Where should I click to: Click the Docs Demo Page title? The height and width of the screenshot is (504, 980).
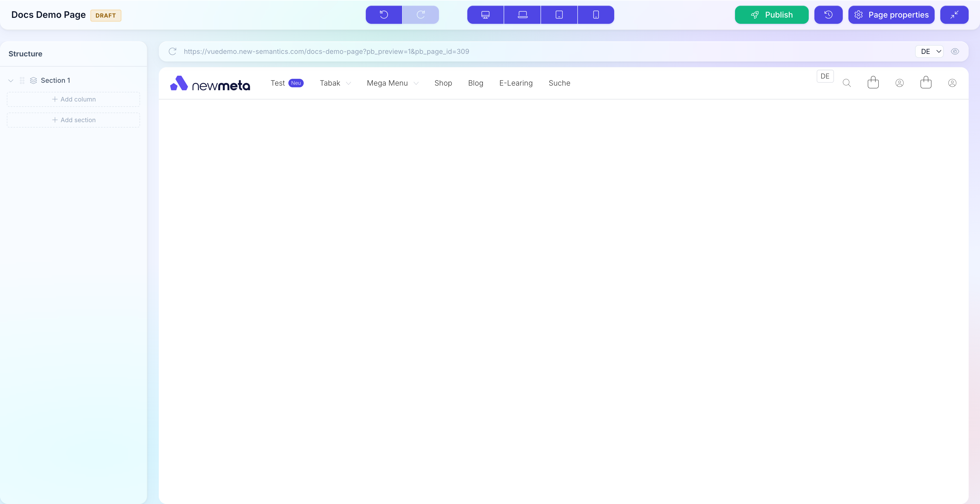tap(48, 15)
